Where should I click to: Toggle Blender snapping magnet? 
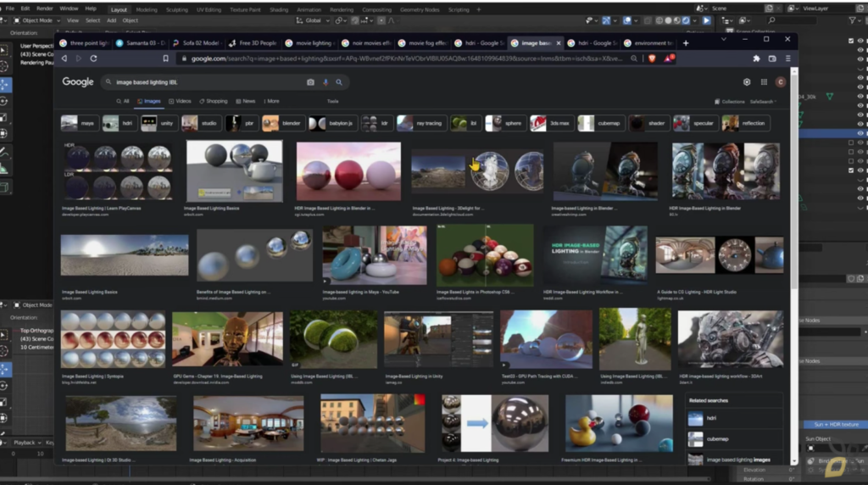(353, 20)
